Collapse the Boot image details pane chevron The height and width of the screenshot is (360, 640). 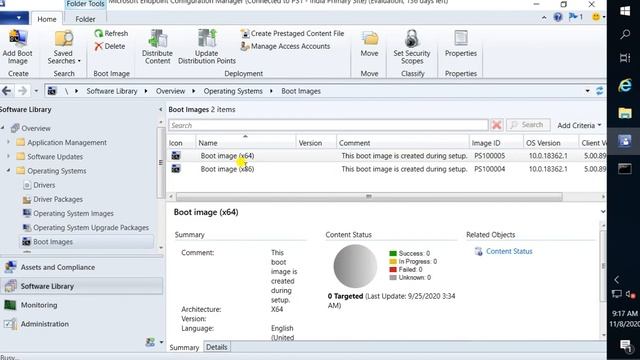[x=602, y=212]
